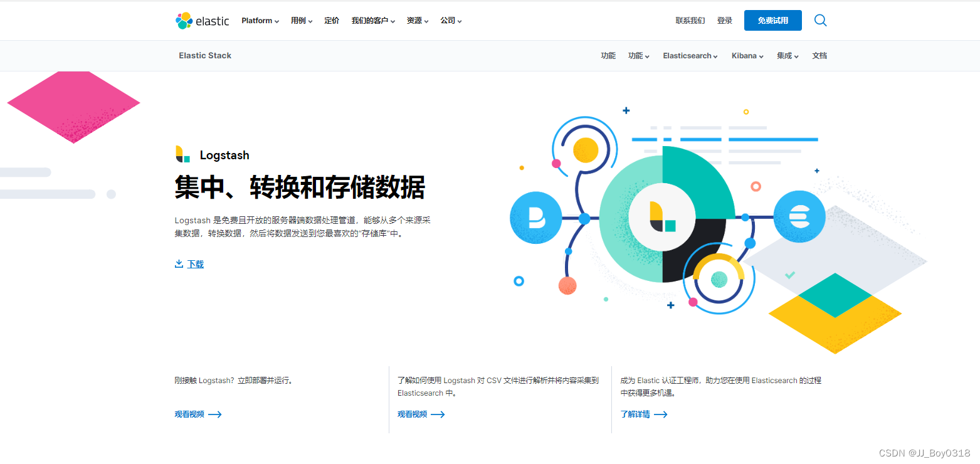This screenshot has width=980, height=464.
Task: Open the 定价 menu item
Action: point(332,21)
